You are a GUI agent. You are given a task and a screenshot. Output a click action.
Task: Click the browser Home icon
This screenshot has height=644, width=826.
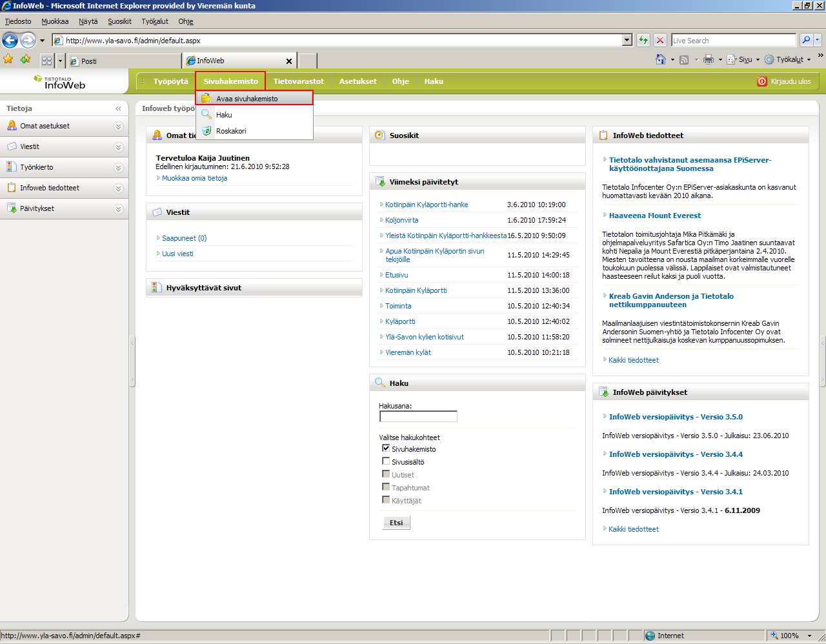pos(660,59)
